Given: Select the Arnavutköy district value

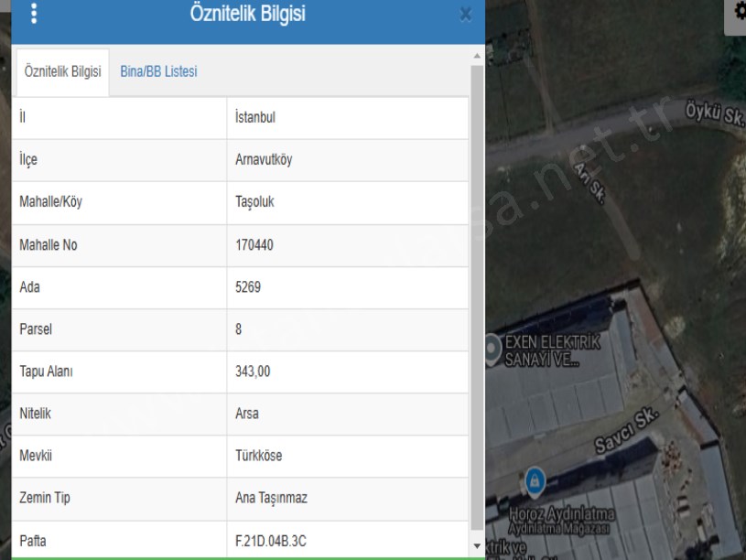Looking at the screenshot, I should (x=264, y=160).
